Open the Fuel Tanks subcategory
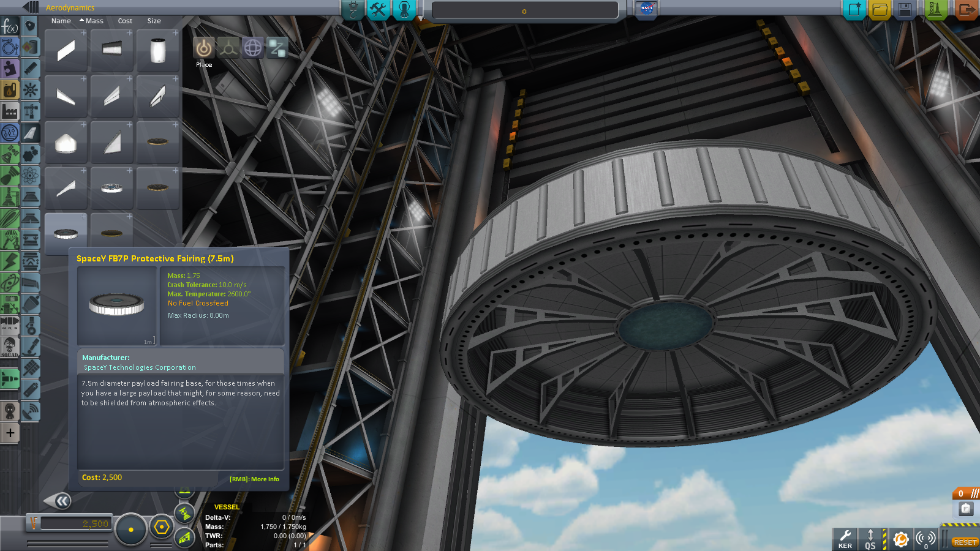Screen dimensions: 980x551 tap(31, 47)
